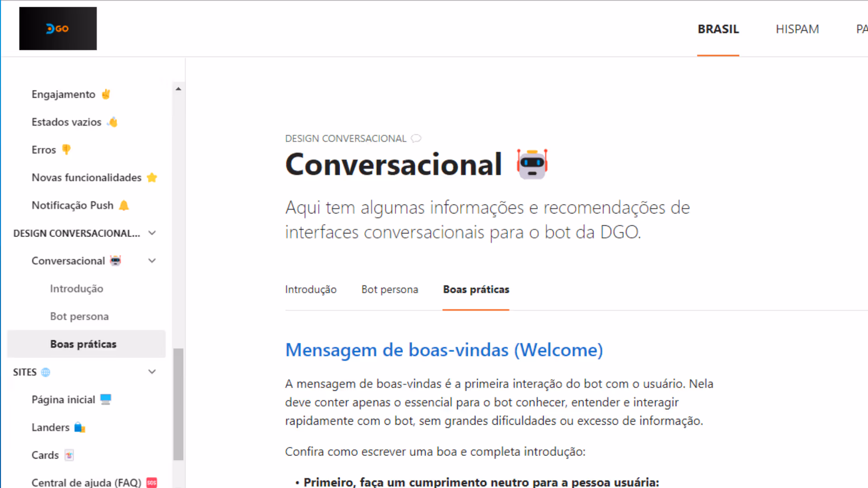The width and height of the screenshot is (868, 488).
Task: Open Central de ajuda (FAQ) in sidebar
Action: pyautogui.click(x=86, y=483)
